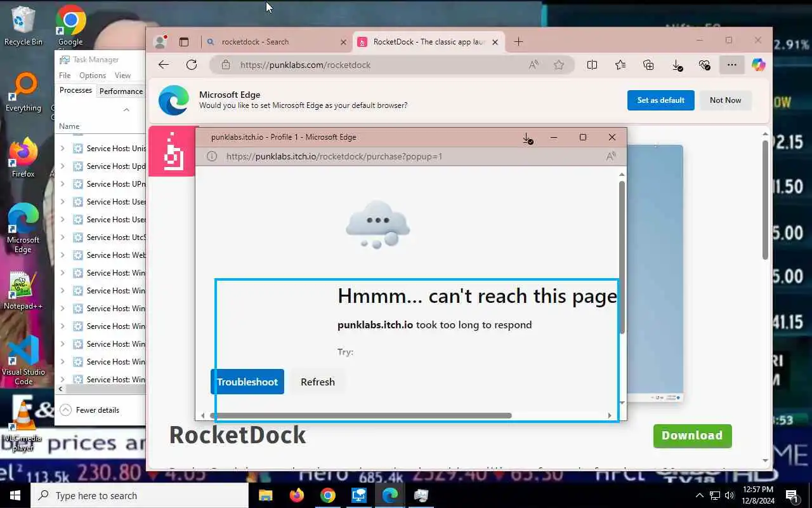The image size is (812, 508).
Task: View site information lock icon
Action: 225,65
